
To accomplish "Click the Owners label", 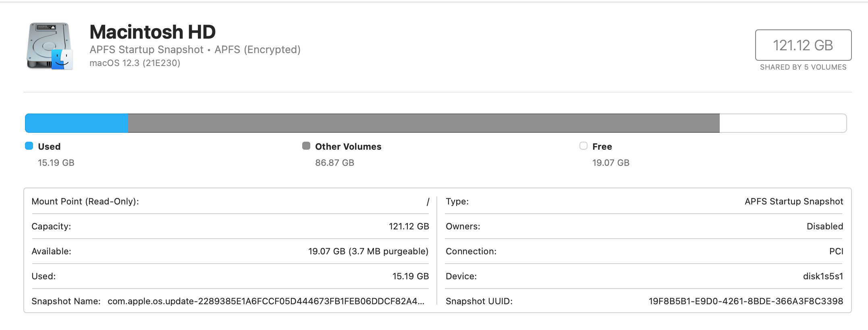I will [463, 226].
